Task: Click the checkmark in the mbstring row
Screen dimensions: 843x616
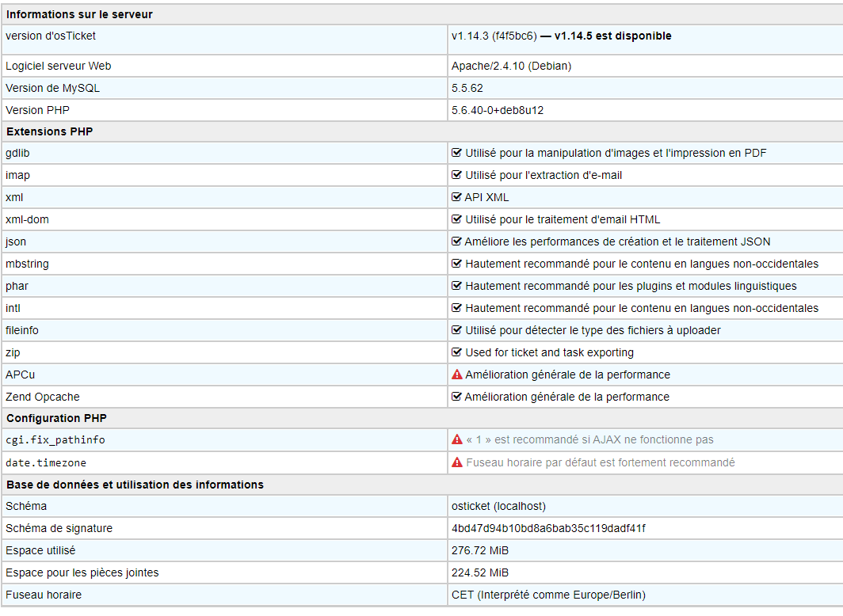Action: [457, 264]
